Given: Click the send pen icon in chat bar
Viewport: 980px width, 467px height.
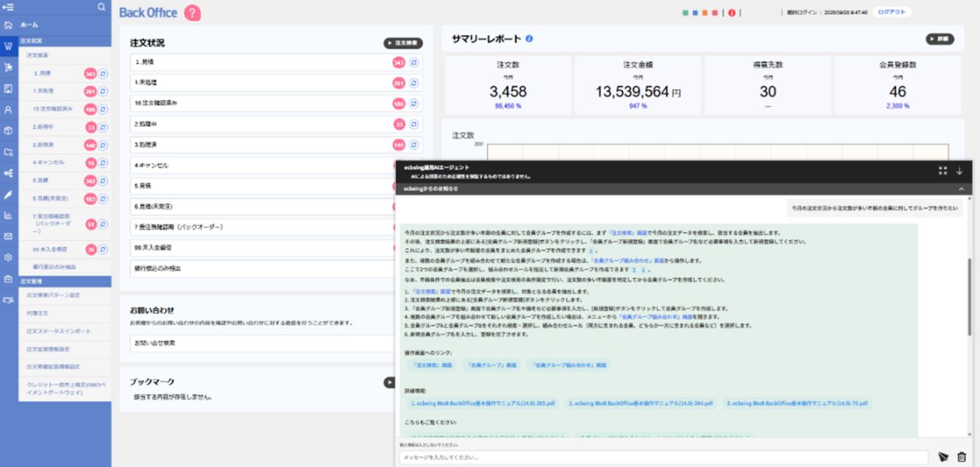Looking at the screenshot, I should coord(943,457).
